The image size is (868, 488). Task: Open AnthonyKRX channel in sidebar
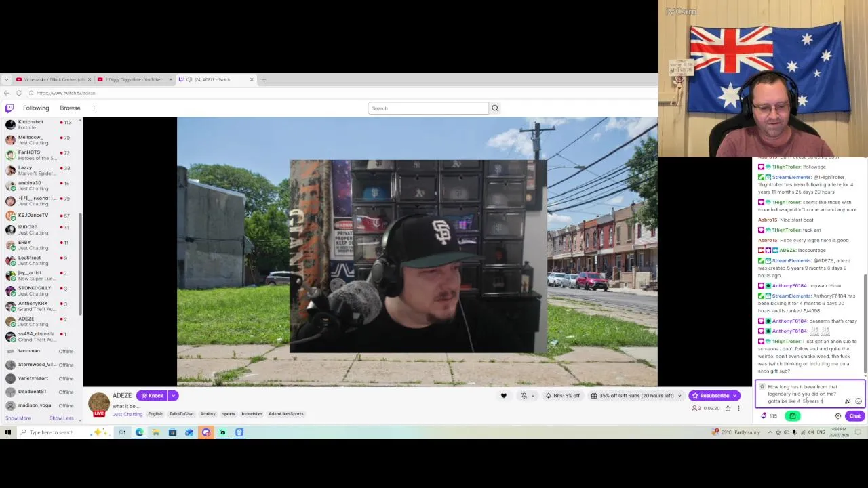point(40,306)
